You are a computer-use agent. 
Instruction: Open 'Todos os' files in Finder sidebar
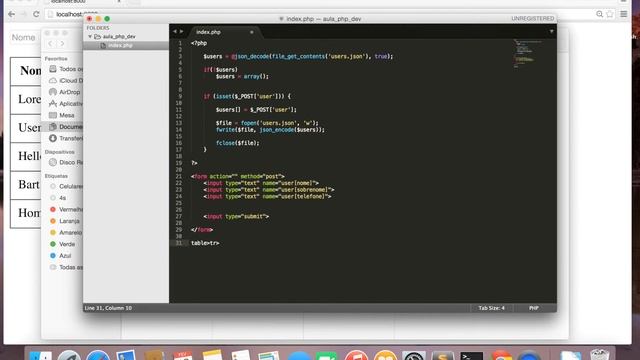65,69
